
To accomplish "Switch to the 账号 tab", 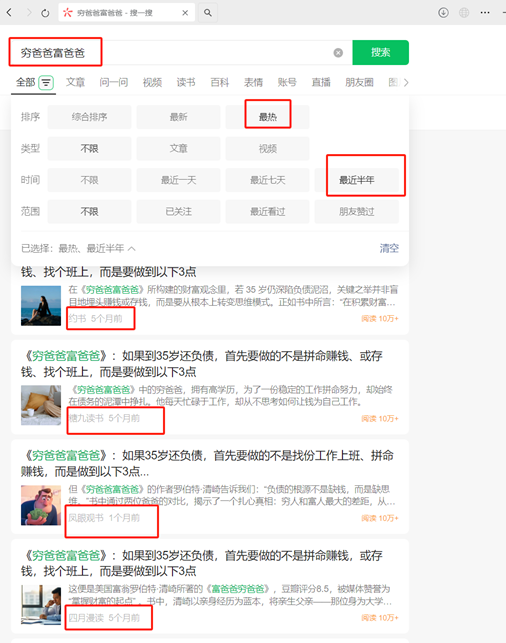I will coord(287,82).
